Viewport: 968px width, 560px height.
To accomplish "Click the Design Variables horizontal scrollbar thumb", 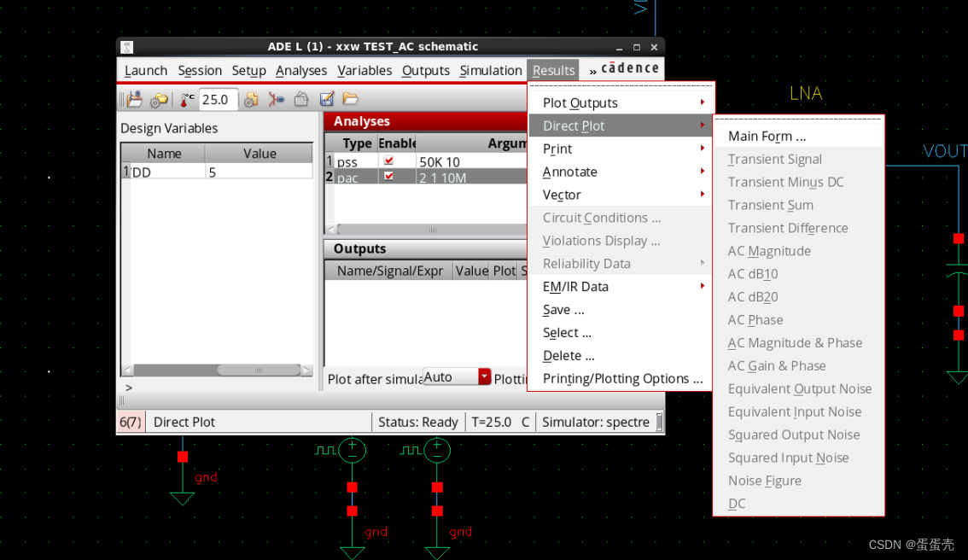I will 258,370.
